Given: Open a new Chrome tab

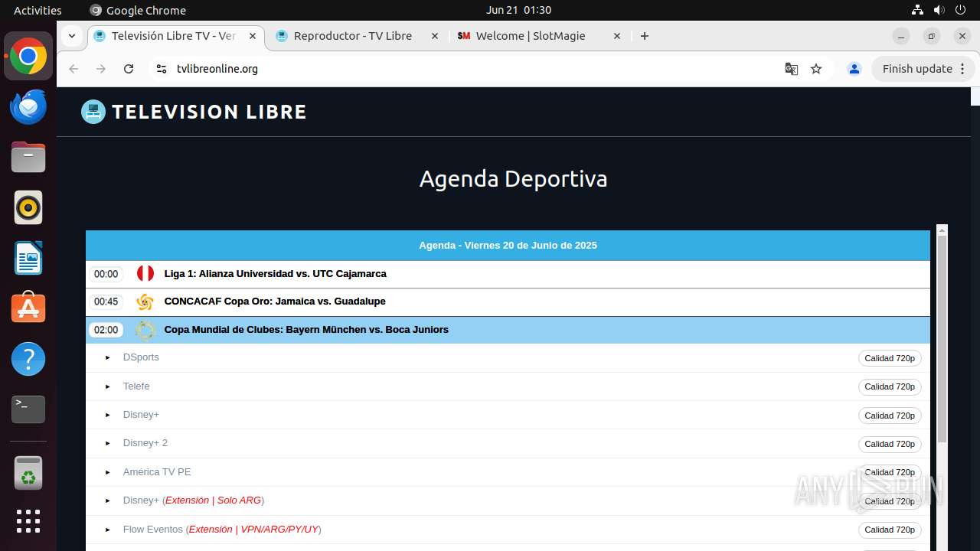Looking at the screenshot, I should click(x=645, y=36).
